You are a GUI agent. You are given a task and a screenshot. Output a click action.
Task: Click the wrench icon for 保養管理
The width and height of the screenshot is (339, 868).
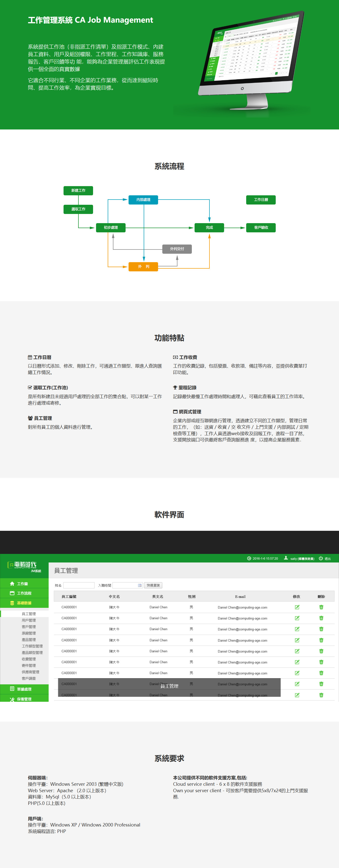tap(12, 699)
